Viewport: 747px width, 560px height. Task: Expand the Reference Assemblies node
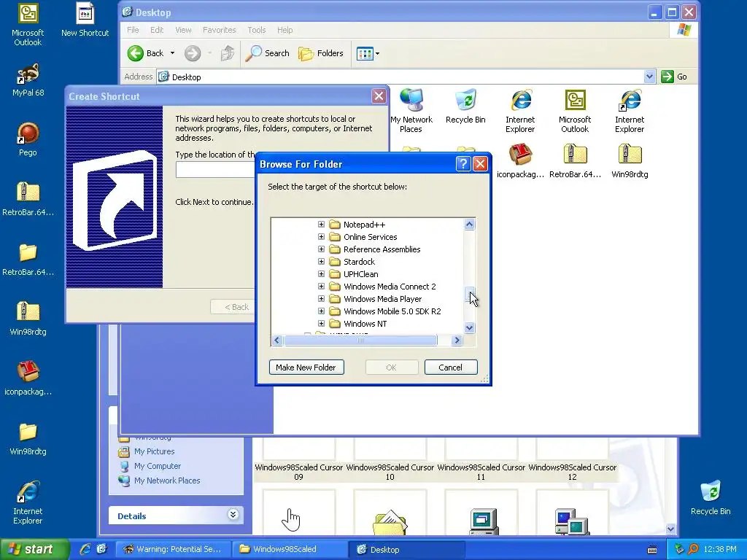tap(321, 249)
